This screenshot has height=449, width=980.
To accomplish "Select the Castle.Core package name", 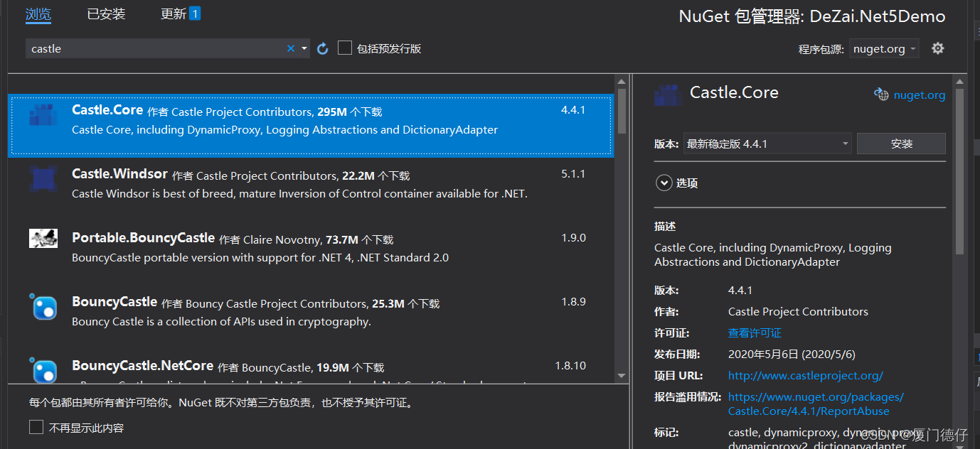I will click(x=107, y=110).
